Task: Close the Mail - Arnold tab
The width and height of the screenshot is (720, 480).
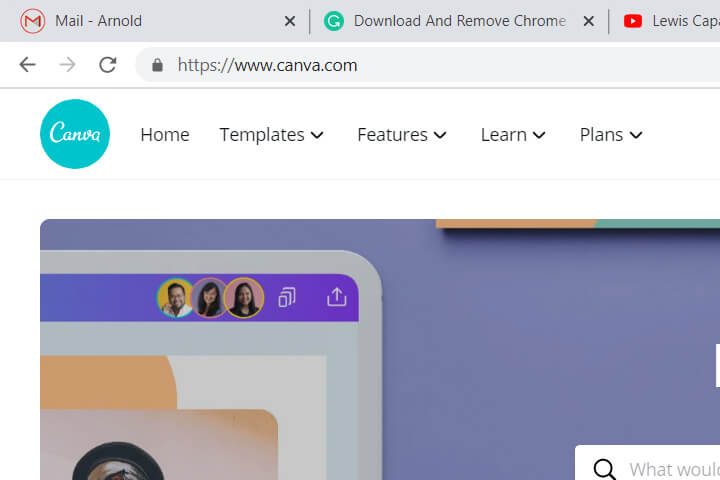Action: click(x=290, y=21)
